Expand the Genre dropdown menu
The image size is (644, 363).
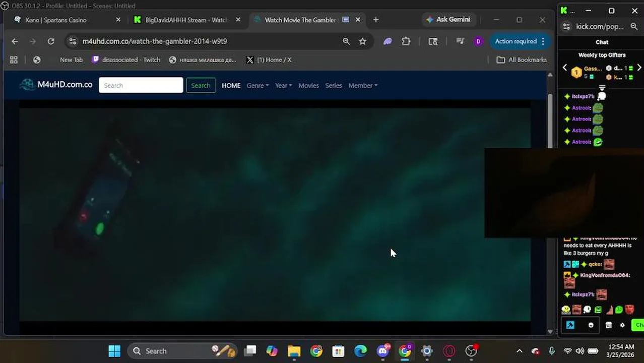click(257, 85)
